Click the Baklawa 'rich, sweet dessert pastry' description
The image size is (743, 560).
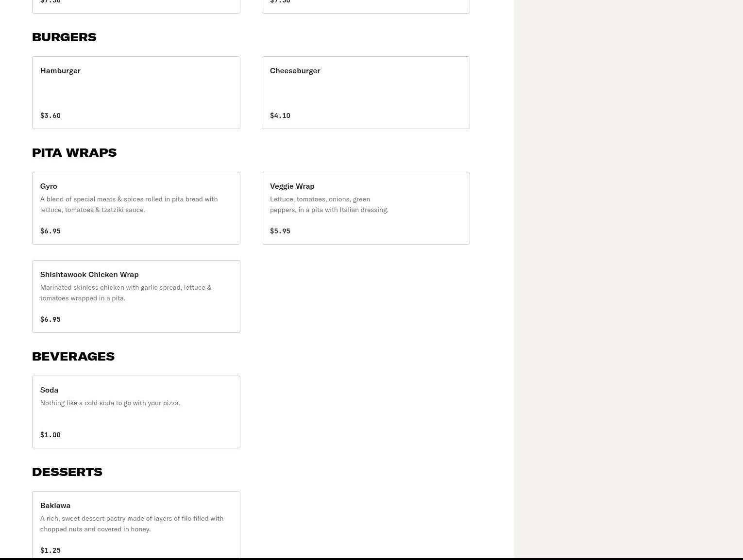pos(132,524)
